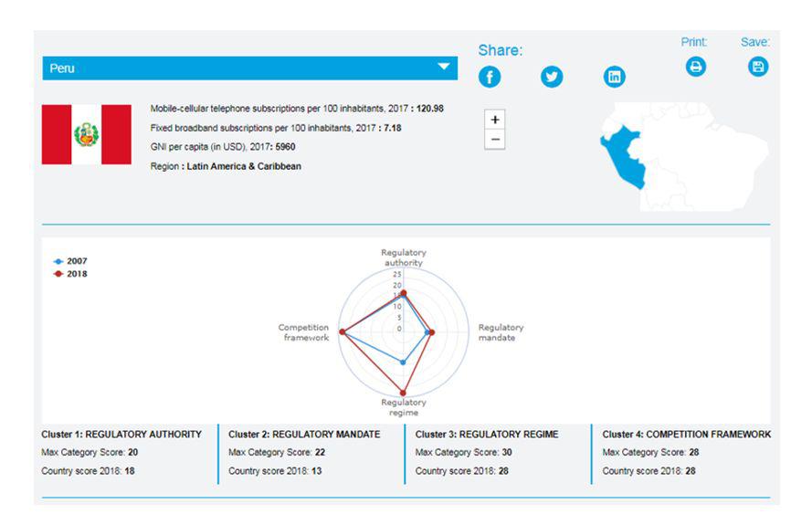Screen dimensions: 812x525
Task: Click the Regulatory mandate axis label
Action: tap(501, 332)
